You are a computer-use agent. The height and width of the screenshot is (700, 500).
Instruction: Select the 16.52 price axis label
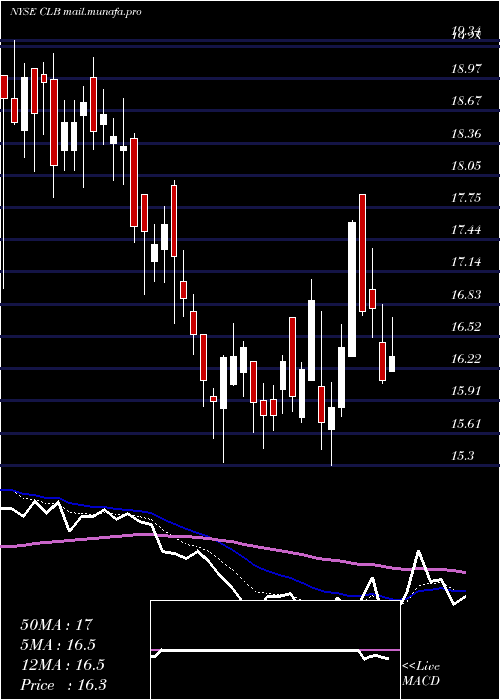click(467, 327)
